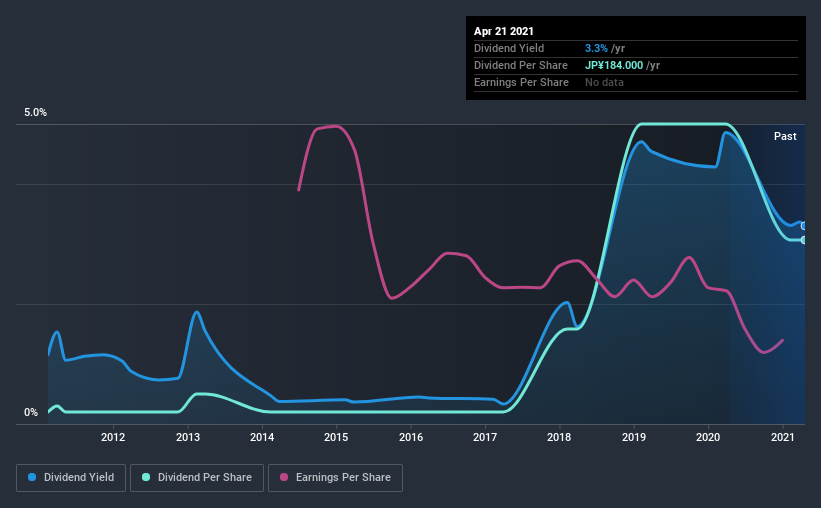Screen dimensions: 821x508
Task: Click the tooltip Dividend Yield row label
Action: (509, 48)
